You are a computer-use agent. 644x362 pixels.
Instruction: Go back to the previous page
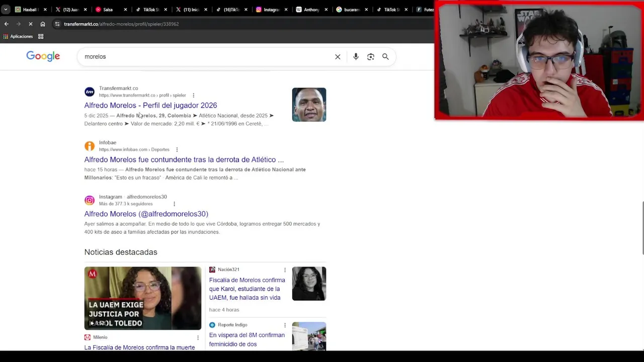point(7,24)
